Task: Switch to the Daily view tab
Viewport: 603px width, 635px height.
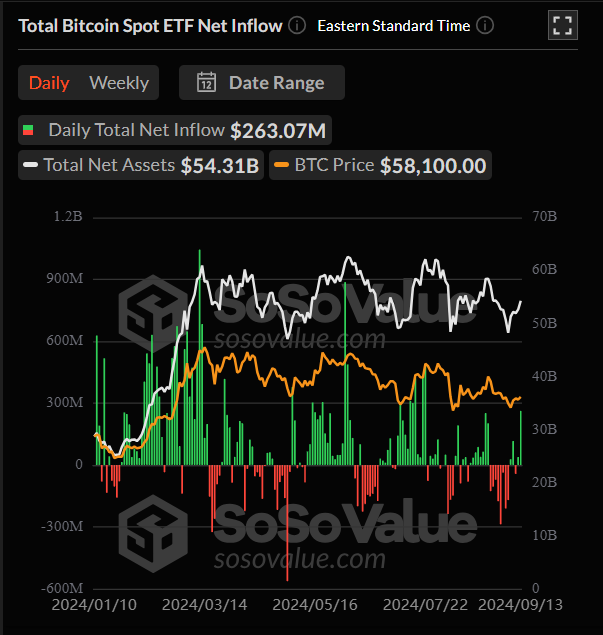Action: [49, 83]
